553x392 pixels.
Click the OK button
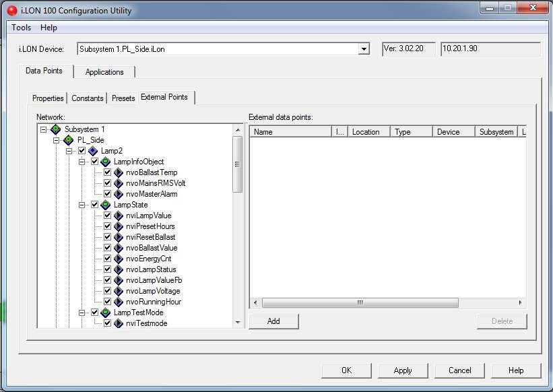(x=346, y=370)
